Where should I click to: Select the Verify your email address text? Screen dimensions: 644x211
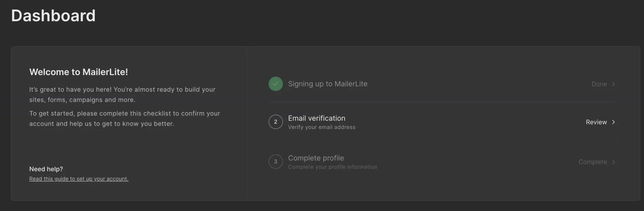321,127
